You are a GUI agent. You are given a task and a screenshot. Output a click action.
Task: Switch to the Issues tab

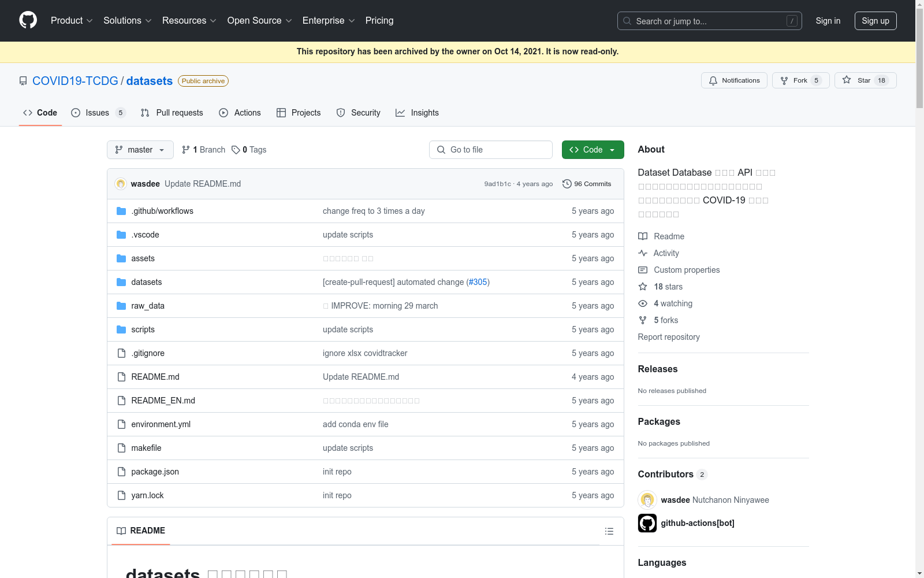pos(98,113)
